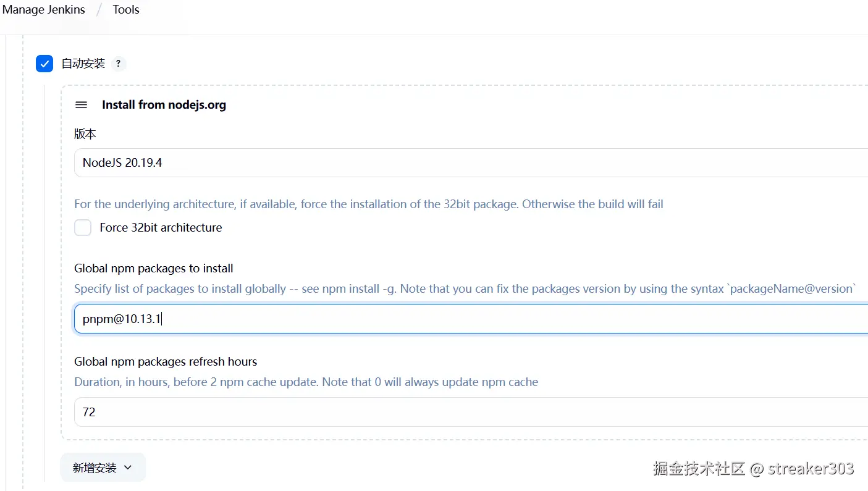Click the Force 32bit architecture label text
The height and width of the screenshot is (491, 868).
tap(161, 228)
